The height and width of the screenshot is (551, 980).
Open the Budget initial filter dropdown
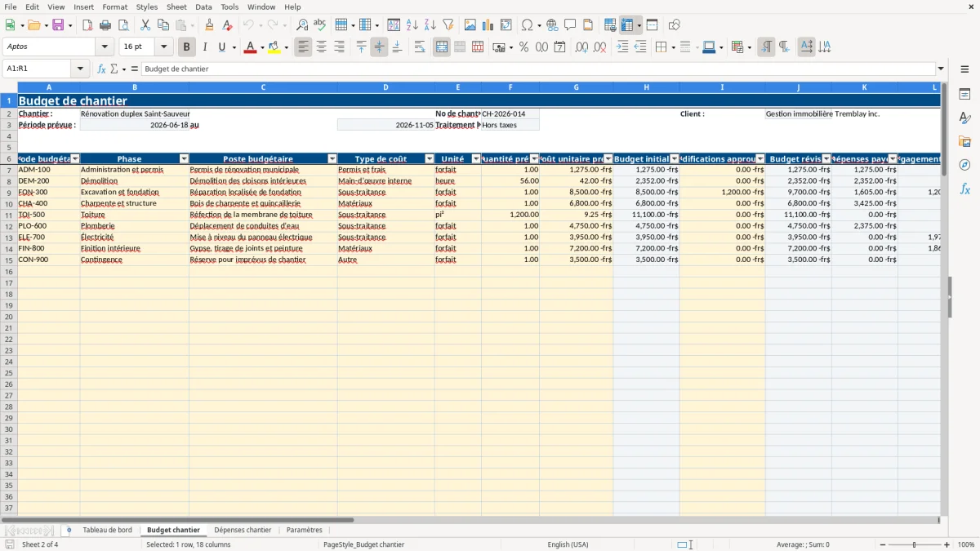(674, 158)
